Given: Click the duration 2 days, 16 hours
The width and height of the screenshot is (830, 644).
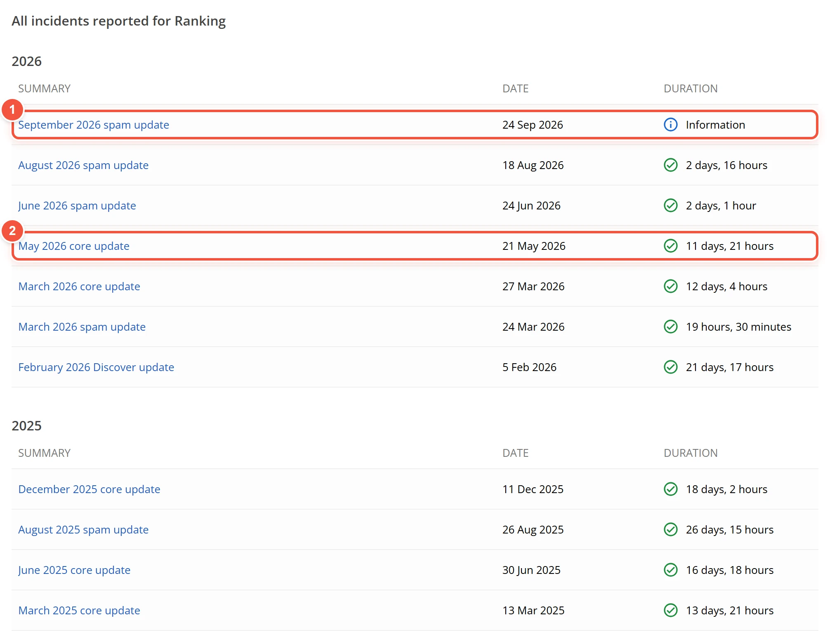Looking at the screenshot, I should (726, 165).
